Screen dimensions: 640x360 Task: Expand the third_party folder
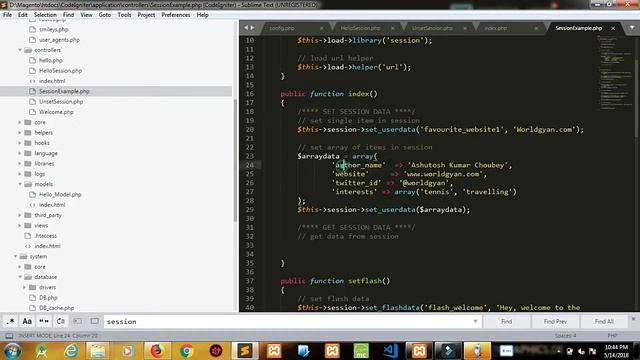(20, 215)
